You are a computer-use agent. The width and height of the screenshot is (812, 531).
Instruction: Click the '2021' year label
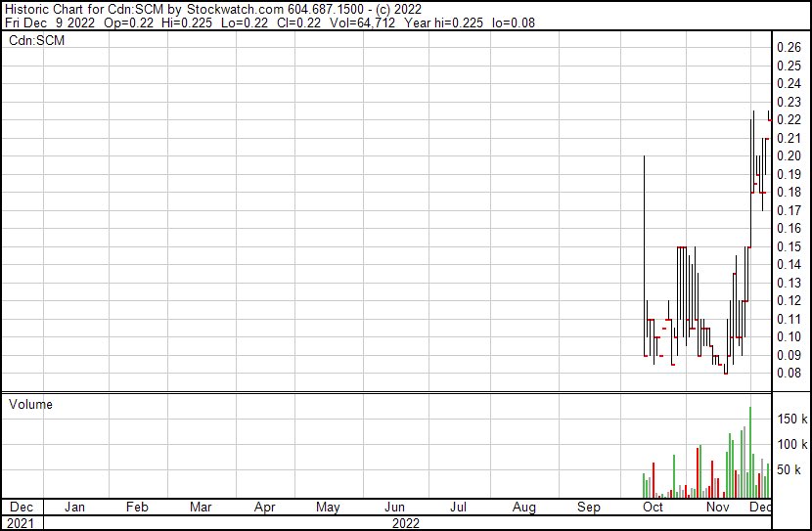pos(21,523)
